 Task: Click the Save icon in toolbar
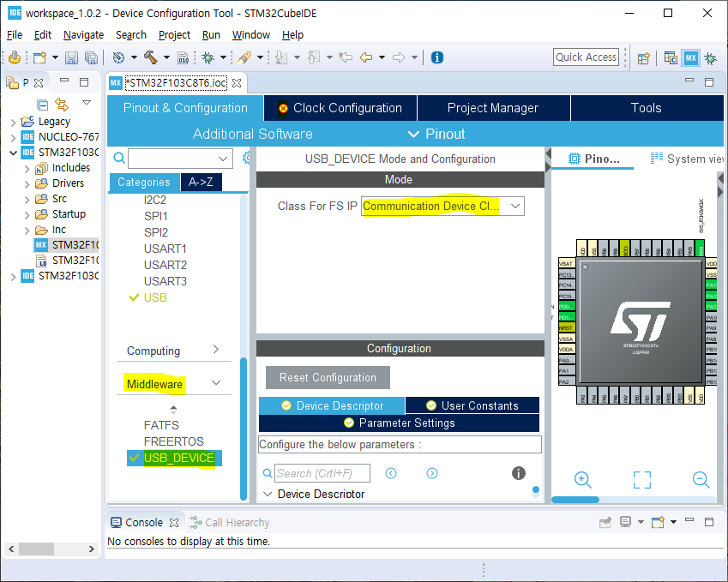click(x=71, y=57)
